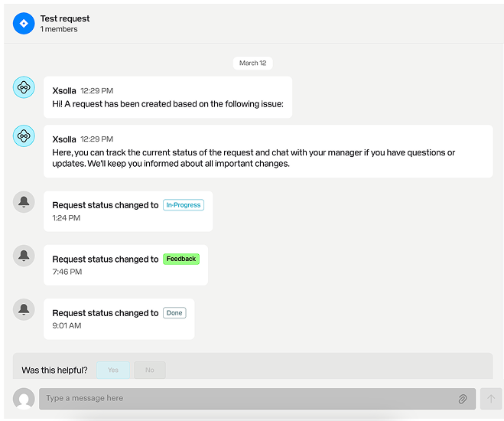Click the Xsolla avatar on first message

click(x=24, y=87)
